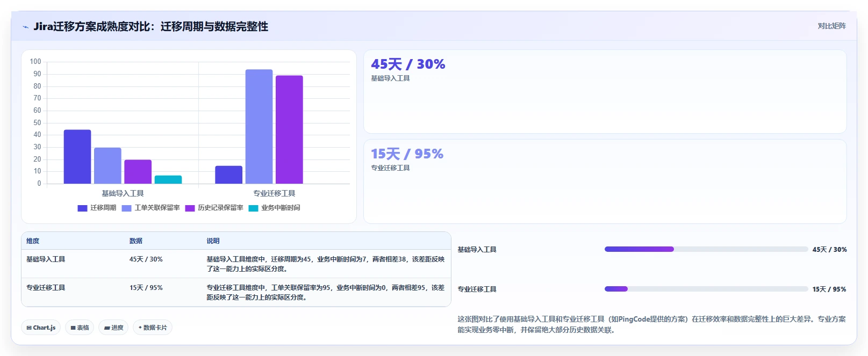Toggle the 历史记录保留率 legend entry
Image resolution: width=868 pixels, height=356 pixels.
(214, 208)
